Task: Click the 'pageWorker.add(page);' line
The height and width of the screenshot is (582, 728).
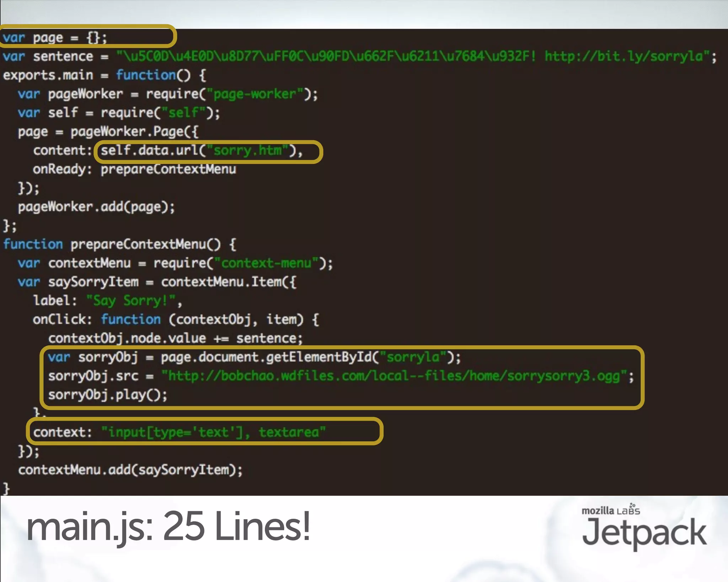Action: (96, 207)
